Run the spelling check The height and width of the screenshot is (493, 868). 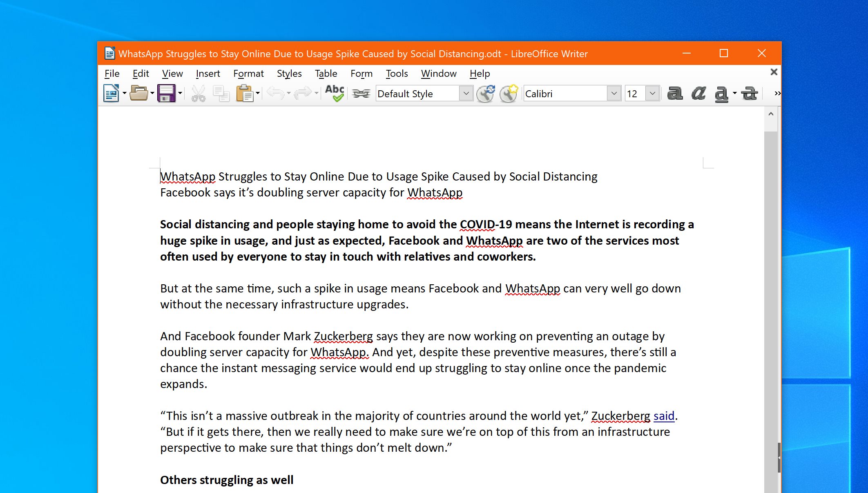(334, 93)
